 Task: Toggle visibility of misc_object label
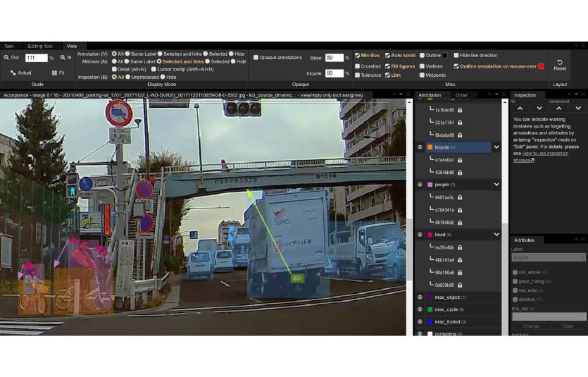tap(420, 297)
